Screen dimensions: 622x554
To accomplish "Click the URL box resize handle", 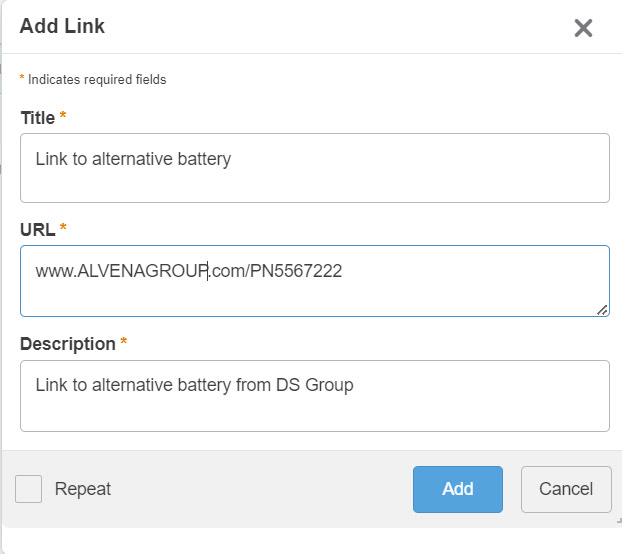I will [602, 309].
